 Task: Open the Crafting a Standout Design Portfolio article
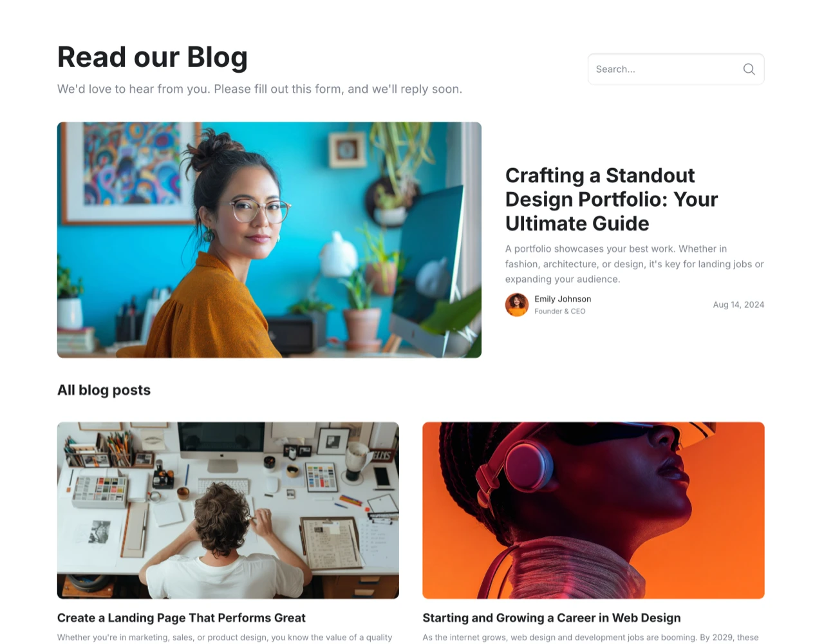(611, 199)
